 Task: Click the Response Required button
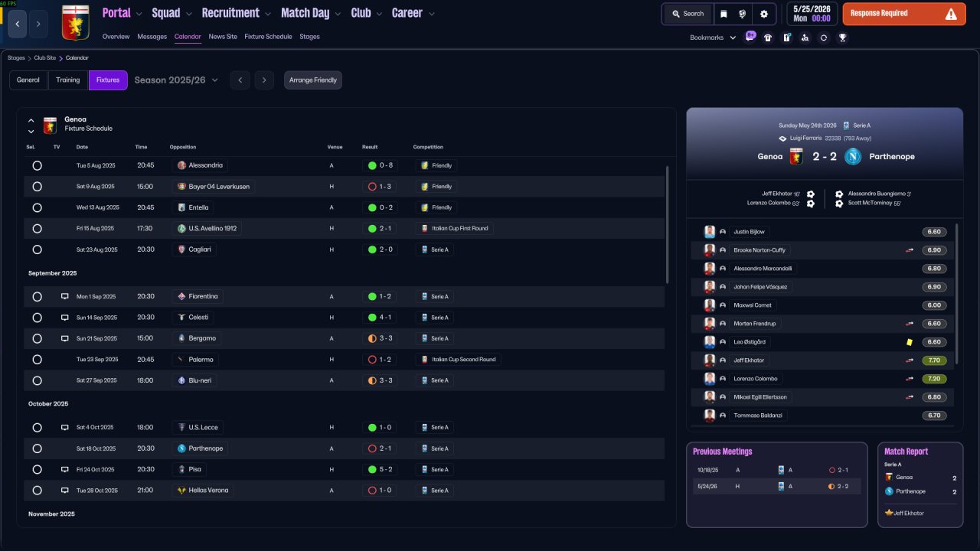[904, 14]
